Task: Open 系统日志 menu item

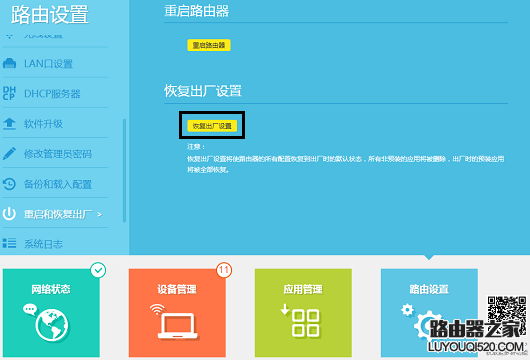Action: click(x=43, y=244)
